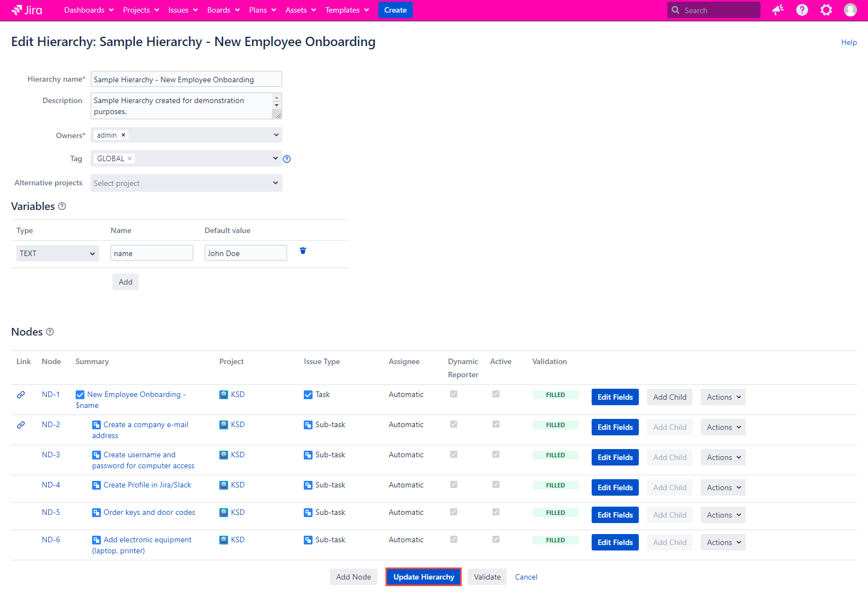The image size is (868, 596).
Task: Click Edit Fields for ND-2
Action: tap(615, 427)
